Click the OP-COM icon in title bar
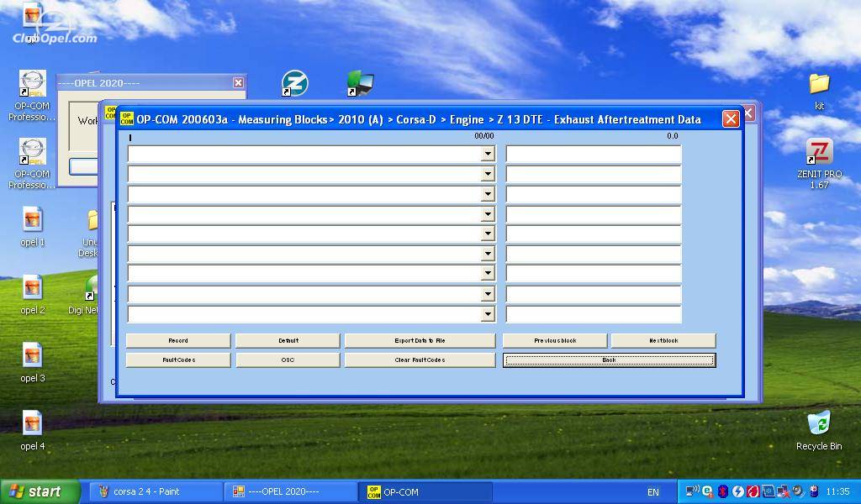The image size is (861, 504). [127, 118]
